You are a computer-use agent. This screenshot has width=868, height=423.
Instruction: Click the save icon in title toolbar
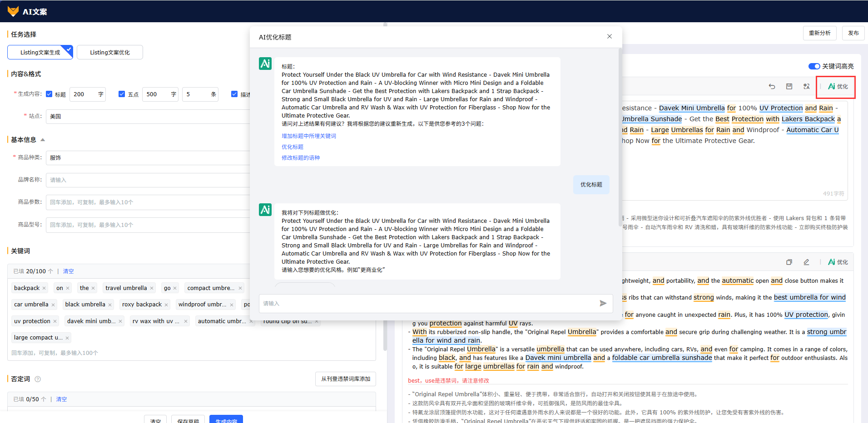pos(789,86)
